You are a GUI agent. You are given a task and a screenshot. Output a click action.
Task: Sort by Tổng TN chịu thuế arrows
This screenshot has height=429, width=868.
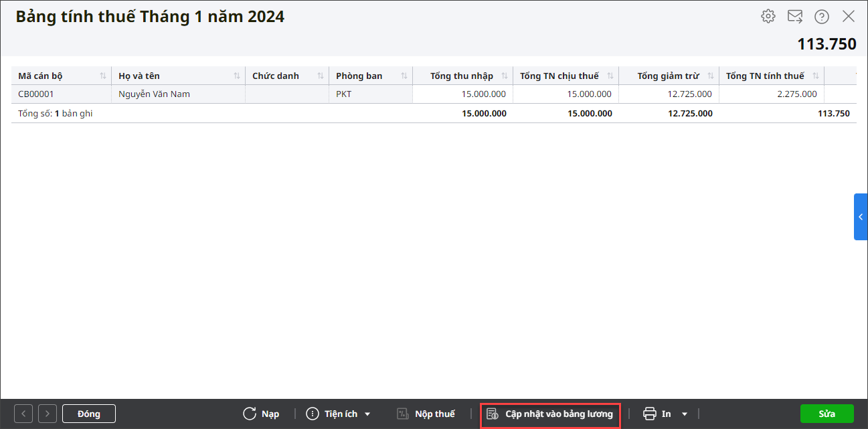pyautogui.click(x=610, y=76)
